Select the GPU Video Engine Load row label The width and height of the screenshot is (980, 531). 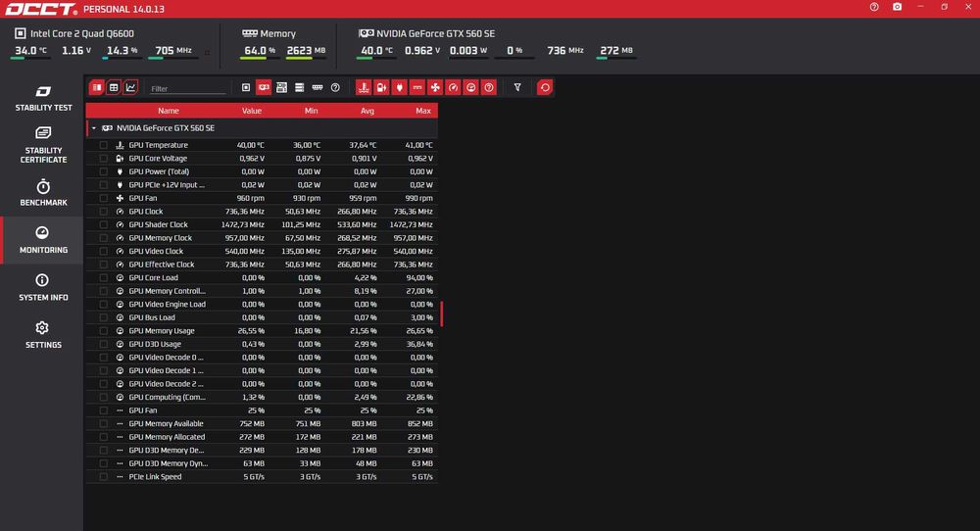pyautogui.click(x=167, y=305)
